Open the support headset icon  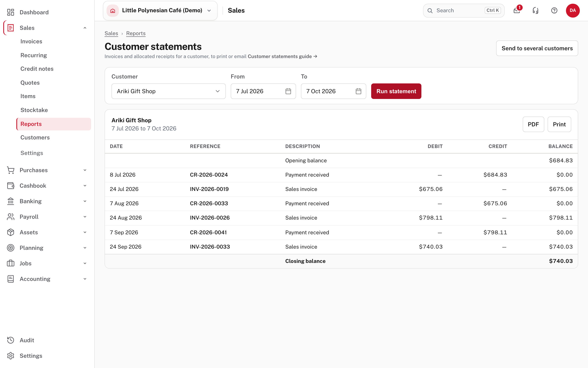tap(536, 10)
